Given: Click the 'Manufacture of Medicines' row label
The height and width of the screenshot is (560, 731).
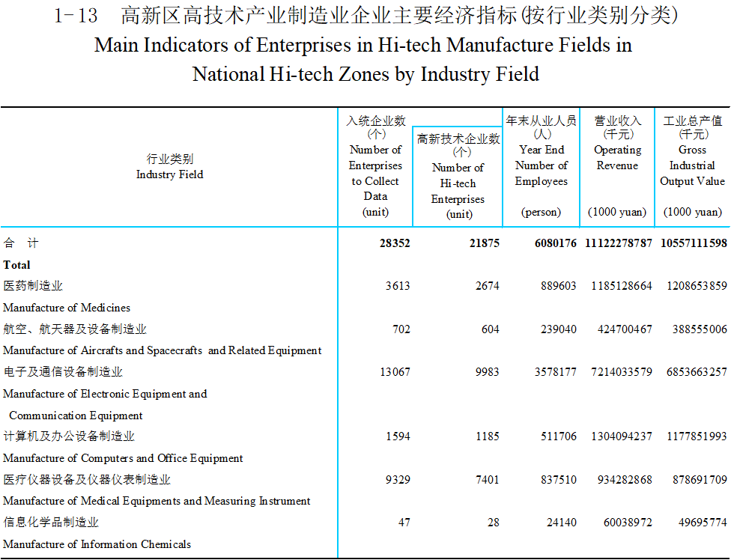Looking at the screenshot, I should (x=67, y=308).
